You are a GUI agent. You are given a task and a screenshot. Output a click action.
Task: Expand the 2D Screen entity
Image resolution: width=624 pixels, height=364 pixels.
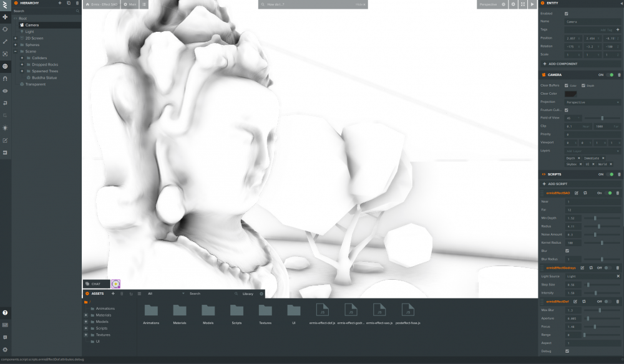[x=16, y=38]
